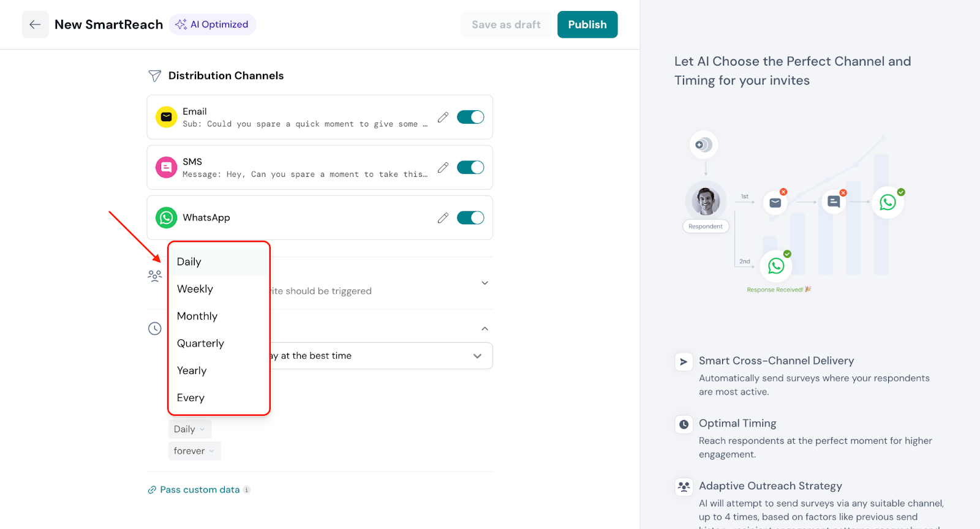Expand the audience trigger section chevron
The height and width of the screenshot is (529, 980).
(484, 283)
